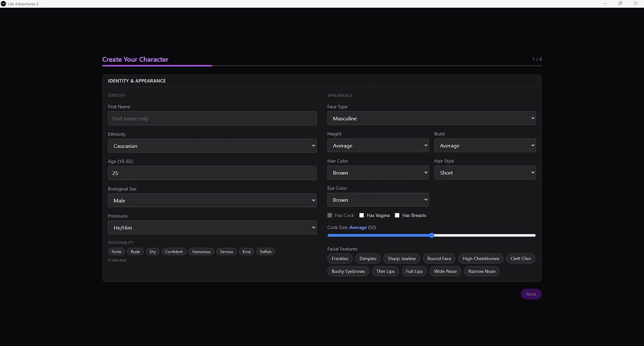644x346 pixels.
Task: Click the Facial Features label
Action: point(342,249)
